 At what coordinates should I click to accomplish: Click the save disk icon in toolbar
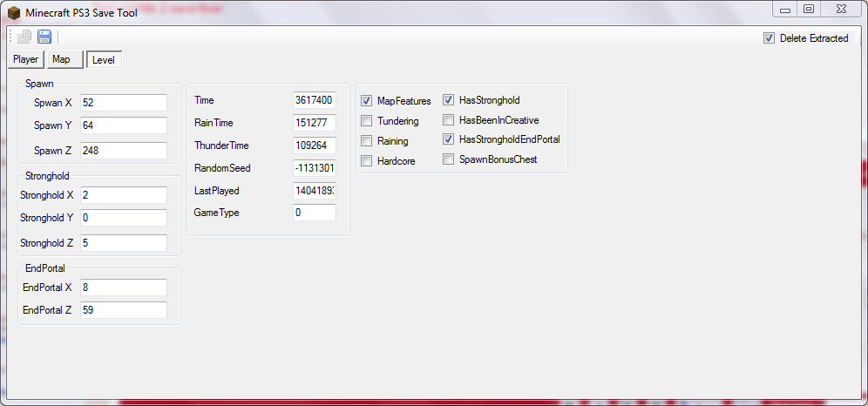click(x=44, y=37)
